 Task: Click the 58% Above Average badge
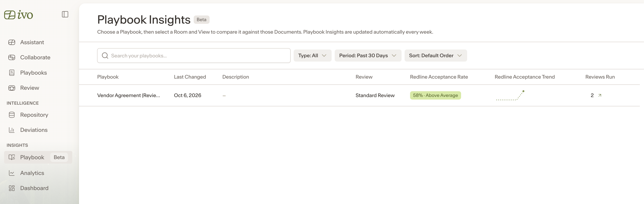pos(435,95)
